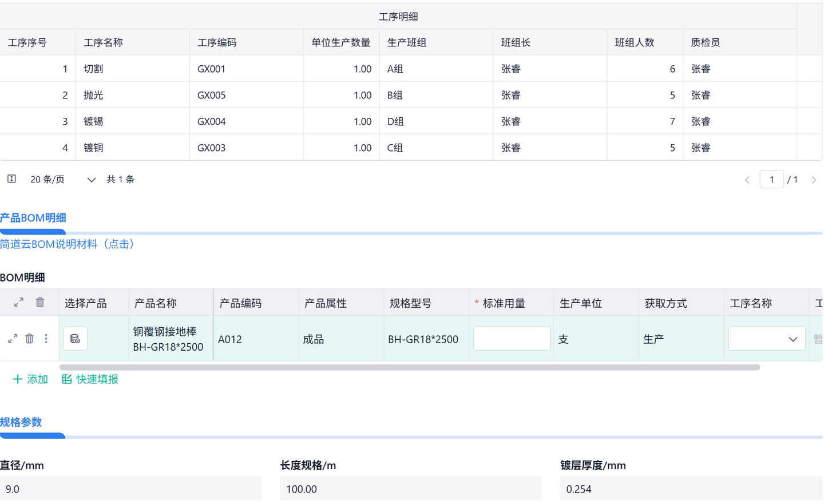Go to the next page with the right arrow
824x504 pixels.
click(x=814, y=179)
